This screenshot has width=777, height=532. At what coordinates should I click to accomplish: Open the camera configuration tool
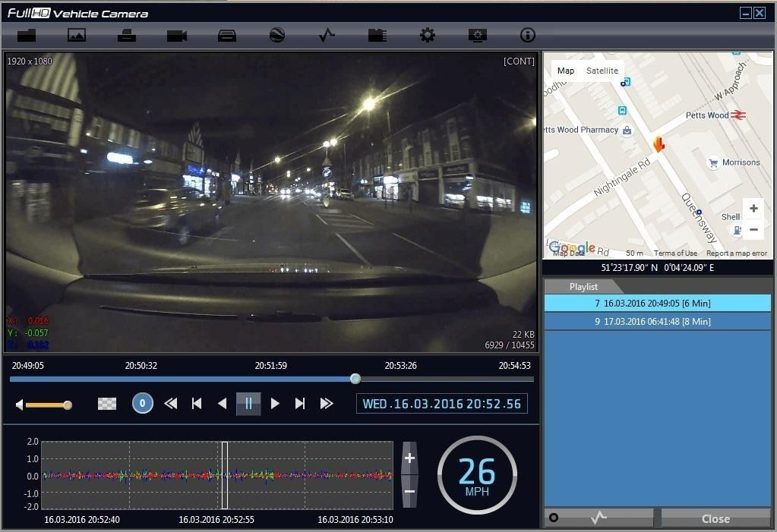pos(477,35)
